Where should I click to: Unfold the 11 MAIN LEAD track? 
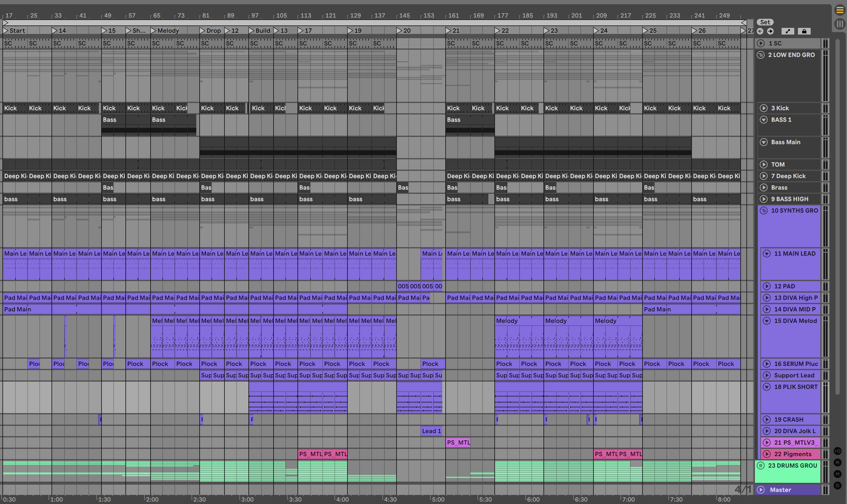pyautogui.click(x=766, y=253)
